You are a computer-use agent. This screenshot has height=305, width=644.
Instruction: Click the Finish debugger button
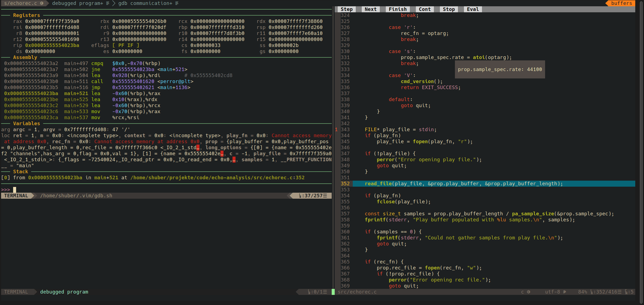point(398,9)
